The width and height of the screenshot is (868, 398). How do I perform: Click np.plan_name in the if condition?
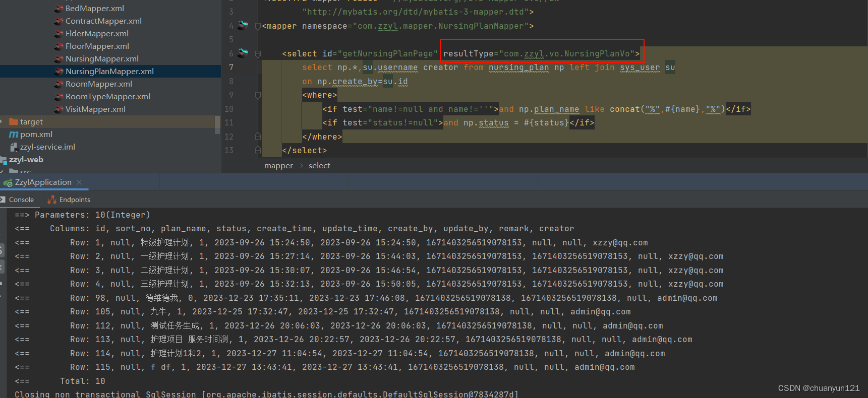tap(549, 109)
